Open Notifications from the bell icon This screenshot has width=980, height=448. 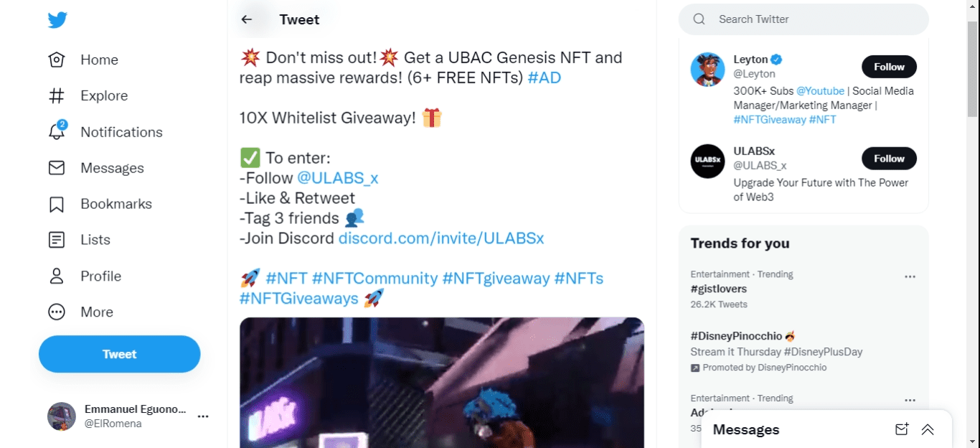[x=57, y=131]
